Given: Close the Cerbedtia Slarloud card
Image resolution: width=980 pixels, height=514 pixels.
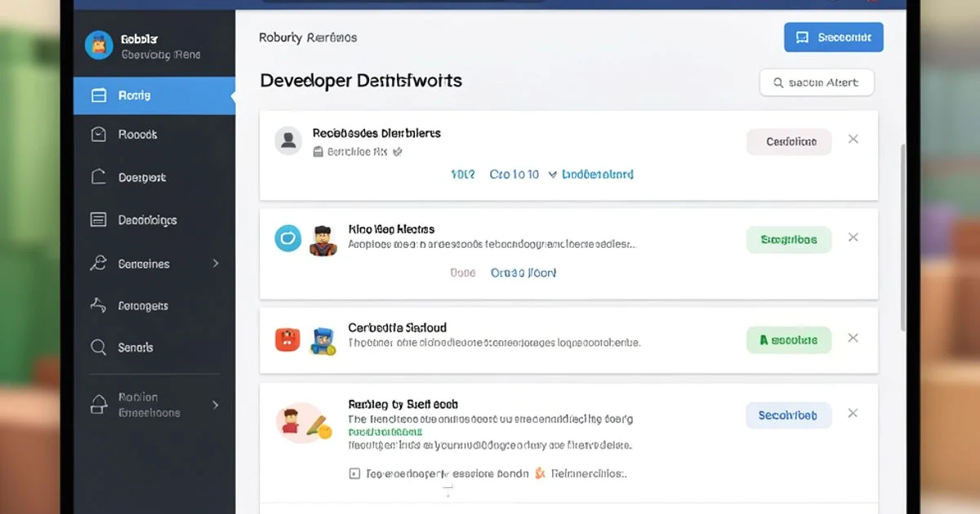Looking at the screenshot, I should [x=853, y=338].
